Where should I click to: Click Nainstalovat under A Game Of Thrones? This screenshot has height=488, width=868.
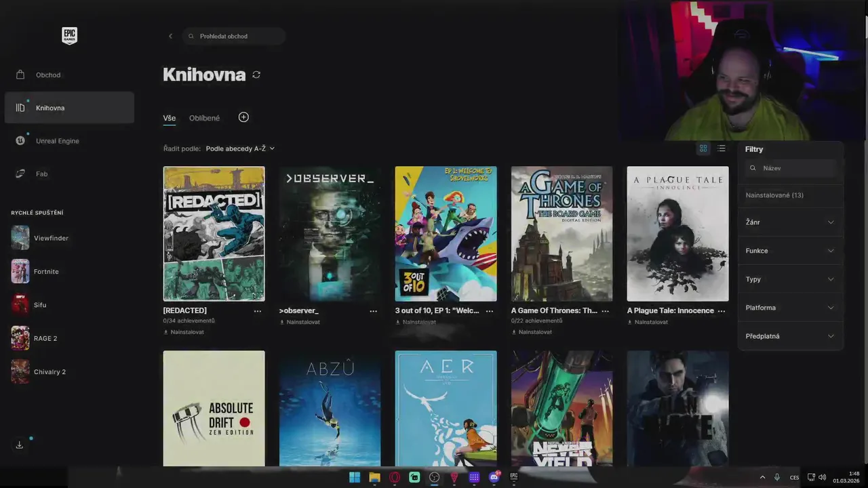click(532, 332)
